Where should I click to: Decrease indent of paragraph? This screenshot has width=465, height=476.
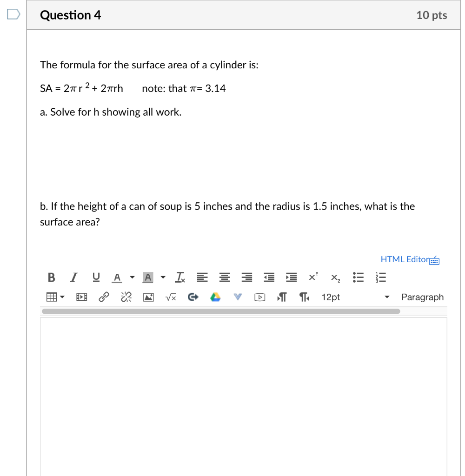point(269,277)
